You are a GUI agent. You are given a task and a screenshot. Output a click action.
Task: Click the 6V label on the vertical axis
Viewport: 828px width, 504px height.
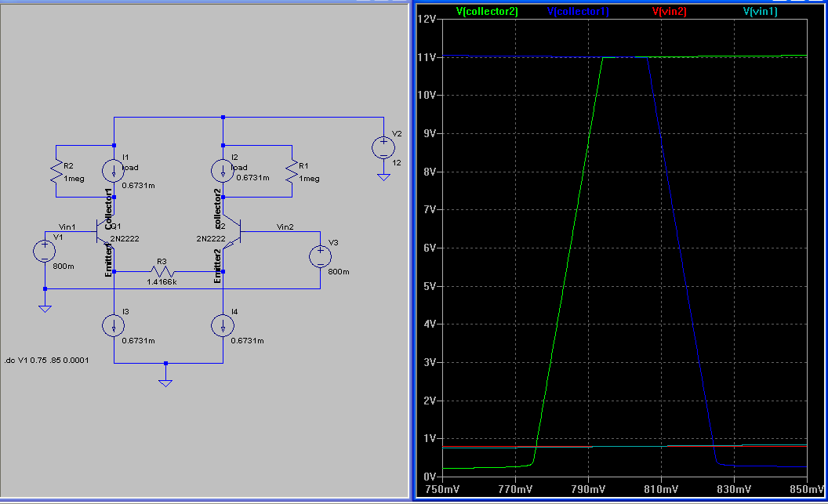click(430, 248)
